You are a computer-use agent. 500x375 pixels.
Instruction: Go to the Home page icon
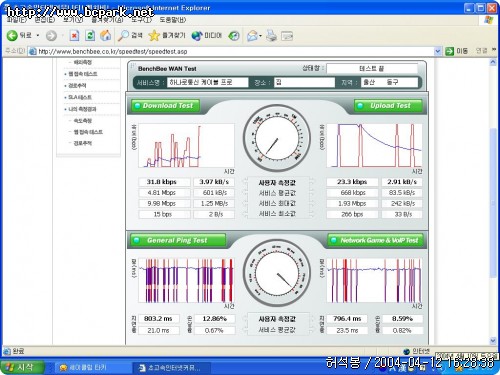(x=106, y=36)
